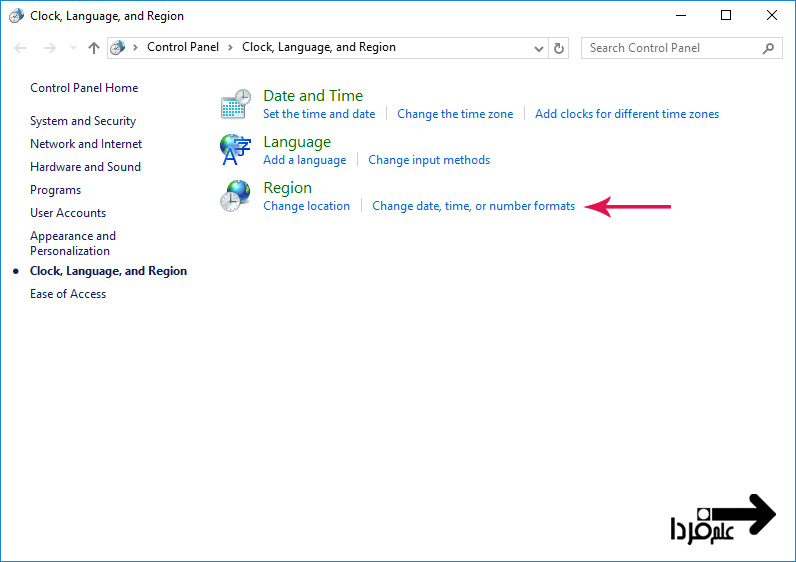Click the Control Panel address bar icon

pos(118,48)
